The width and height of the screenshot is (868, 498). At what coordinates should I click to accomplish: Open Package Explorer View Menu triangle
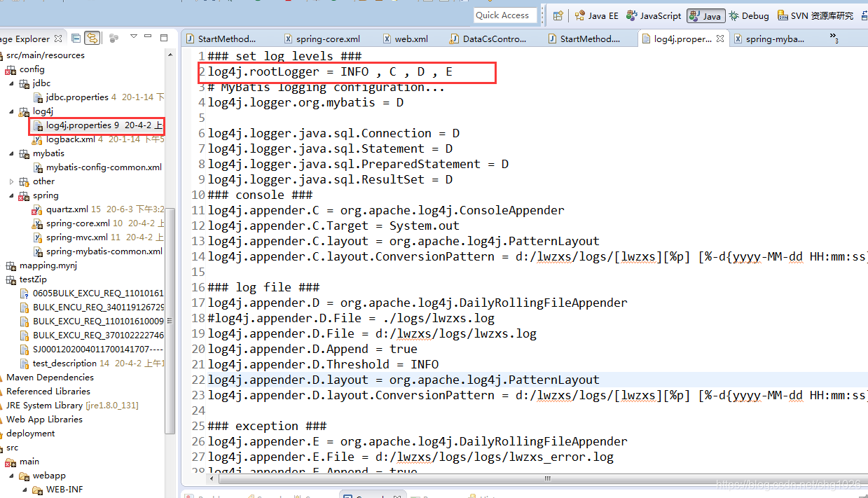click(x=133, y=37)
